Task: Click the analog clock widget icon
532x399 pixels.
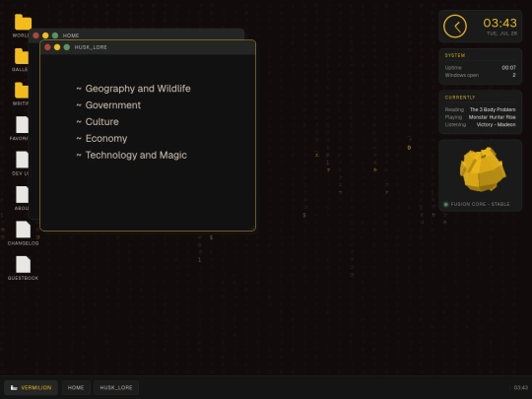Action: click(x=455, y=27)
